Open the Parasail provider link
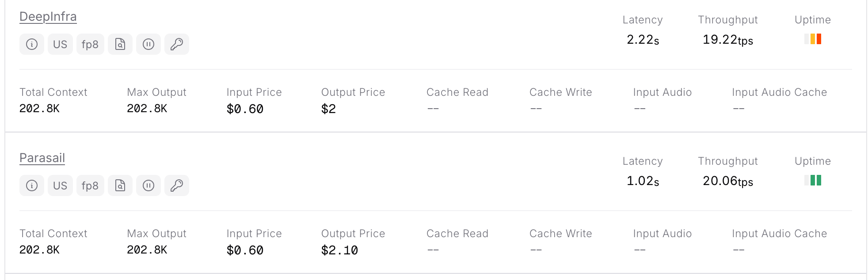This screenshot has width=868, height=280. [x=42, y=158]
